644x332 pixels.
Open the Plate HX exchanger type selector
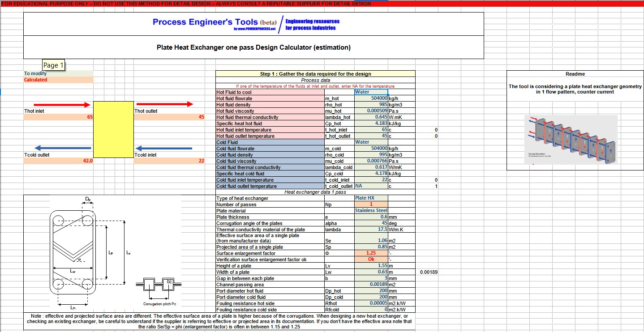click(x=370, y=198)
